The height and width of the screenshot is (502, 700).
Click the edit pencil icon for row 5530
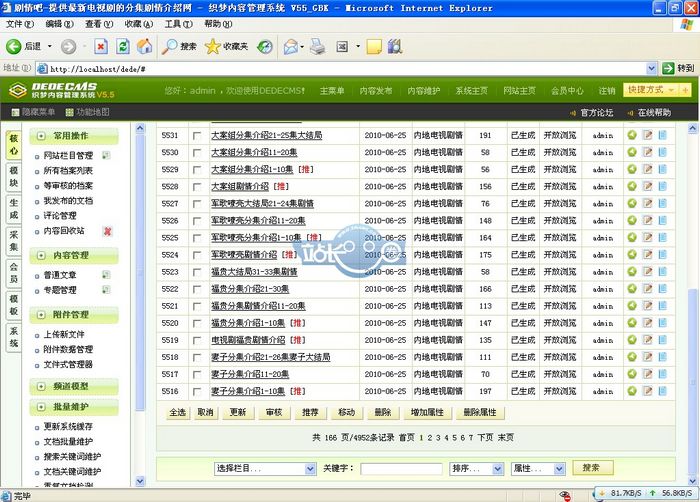tap(647, 152)
